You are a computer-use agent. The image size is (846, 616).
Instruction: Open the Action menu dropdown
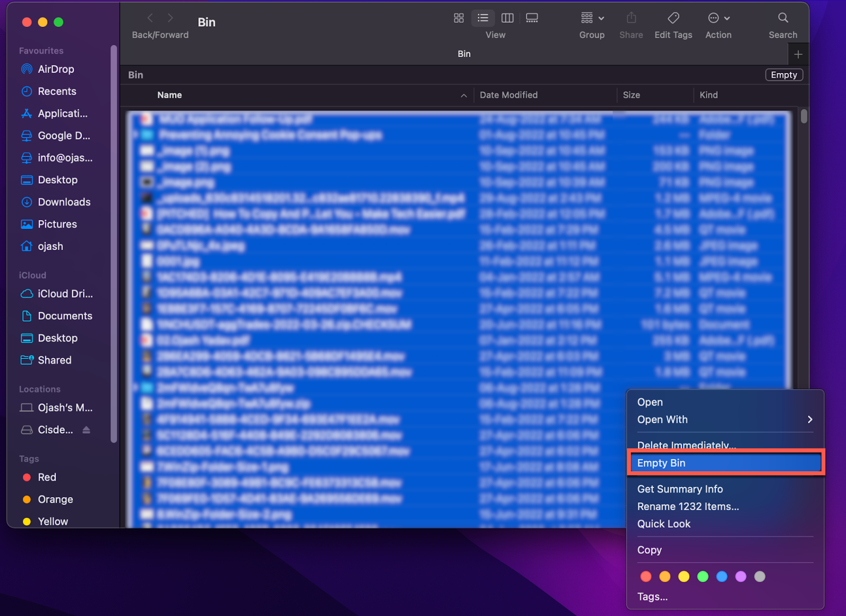(x=719, y=18)
